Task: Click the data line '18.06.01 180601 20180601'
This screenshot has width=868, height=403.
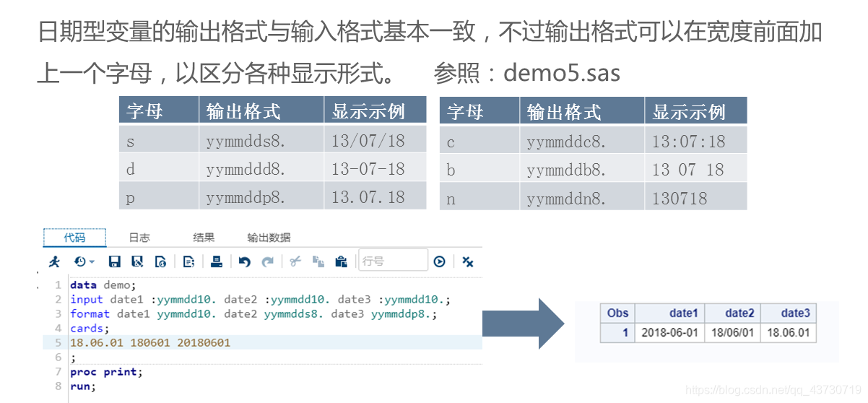Action: 150,342
